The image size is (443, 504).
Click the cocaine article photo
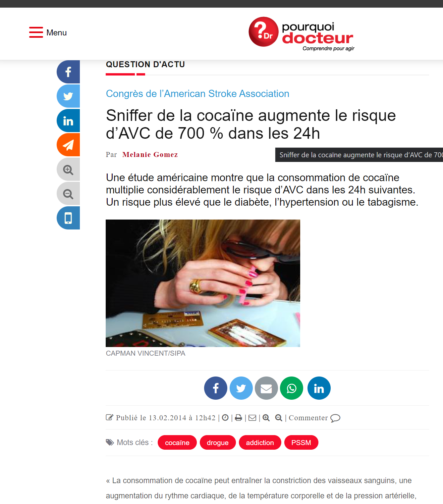[x=203, y=283]
